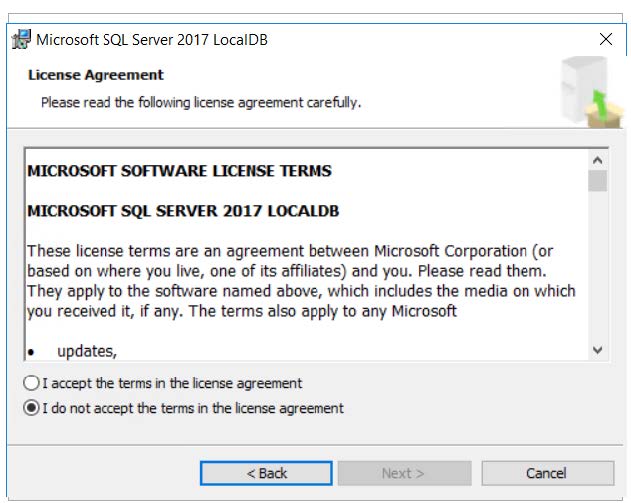Click the license text scrollbar down arrow
The height and width of the screenshot is (503, 631).
(598, 350)
